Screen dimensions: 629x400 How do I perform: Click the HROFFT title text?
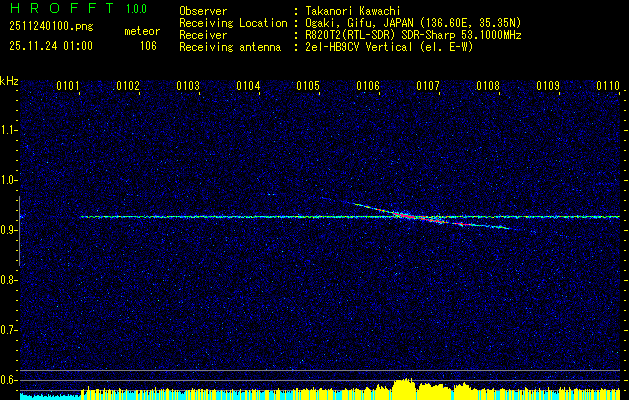click(63, 8)
